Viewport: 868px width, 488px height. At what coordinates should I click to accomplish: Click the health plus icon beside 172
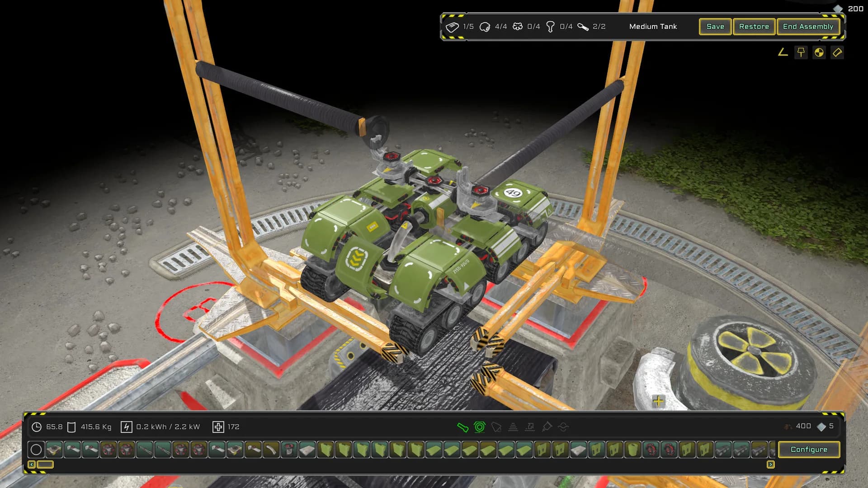[218, 427]
